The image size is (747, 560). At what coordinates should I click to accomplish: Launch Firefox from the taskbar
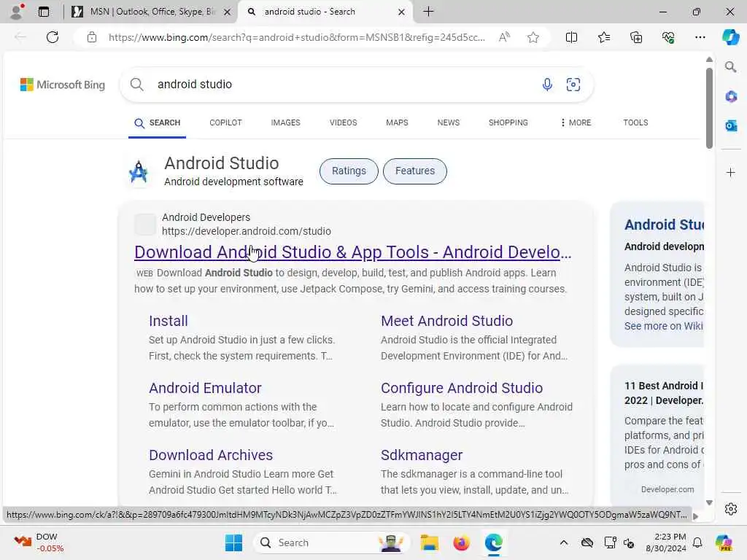(461, 542)
